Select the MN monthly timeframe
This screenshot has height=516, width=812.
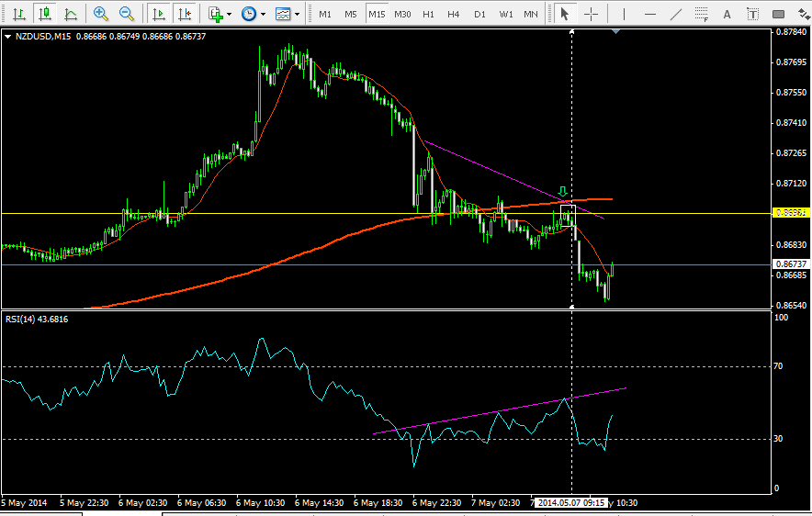point(531,14)
